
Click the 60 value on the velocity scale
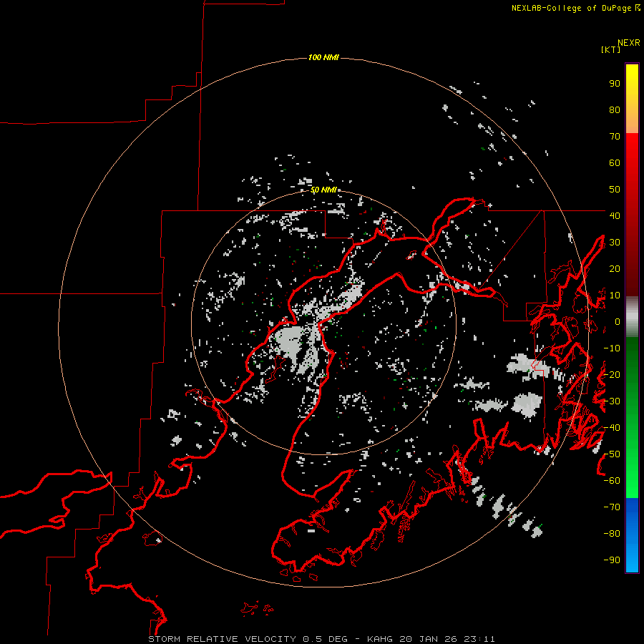(x=615, y=162)
